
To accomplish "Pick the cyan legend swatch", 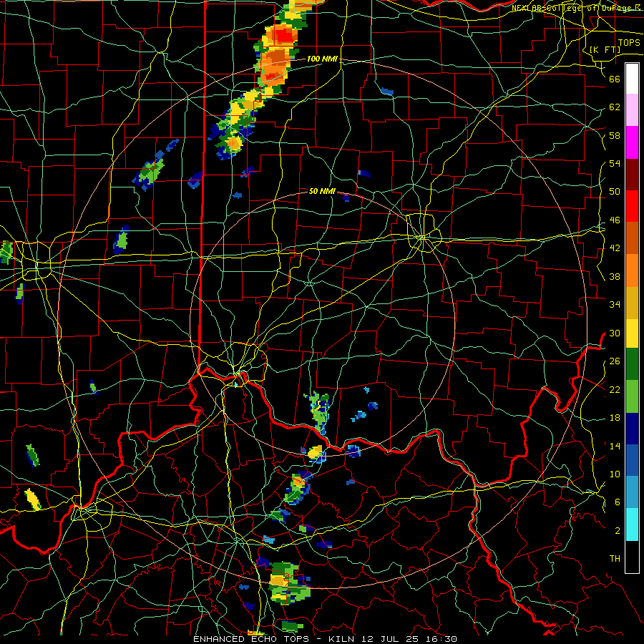I will [632, 525].
